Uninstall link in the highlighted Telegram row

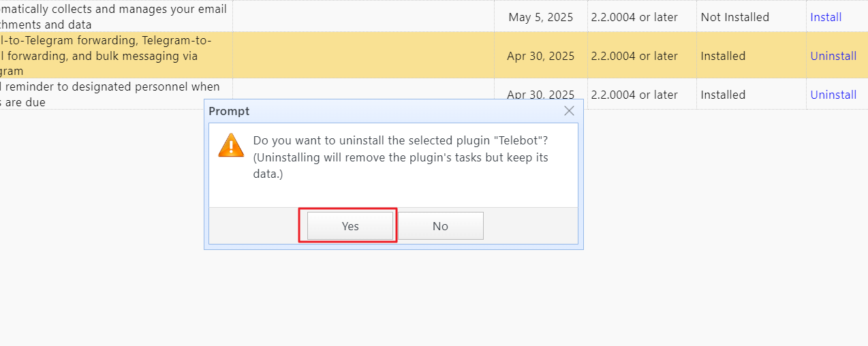tap(833, 56)
